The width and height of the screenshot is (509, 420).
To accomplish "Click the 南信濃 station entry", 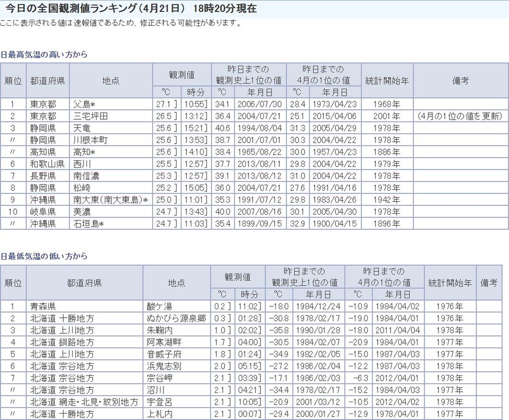I will tap(86, 176).
